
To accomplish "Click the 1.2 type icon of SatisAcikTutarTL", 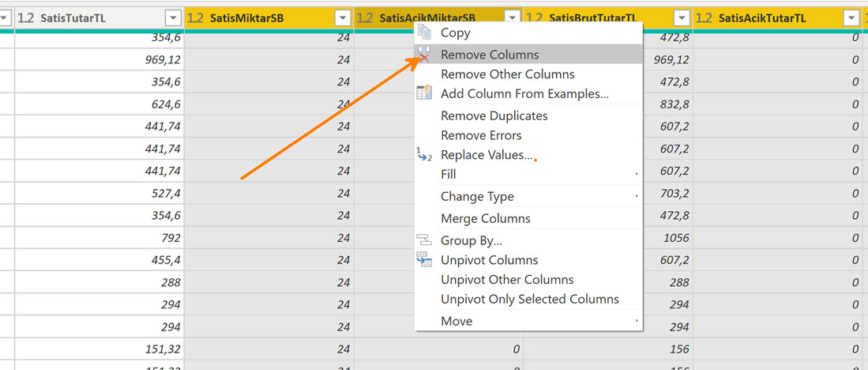I will (x=704, y=18).
